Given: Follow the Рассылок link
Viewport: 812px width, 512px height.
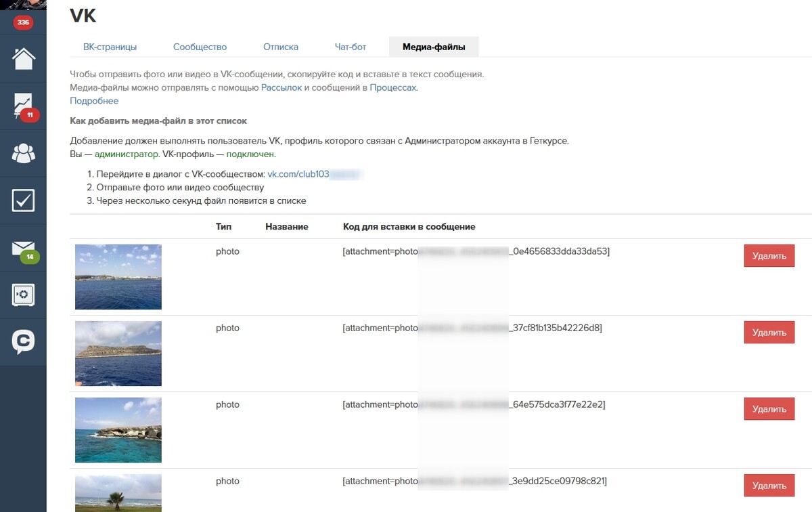Looking at the screenshot, I should point(281,87).
